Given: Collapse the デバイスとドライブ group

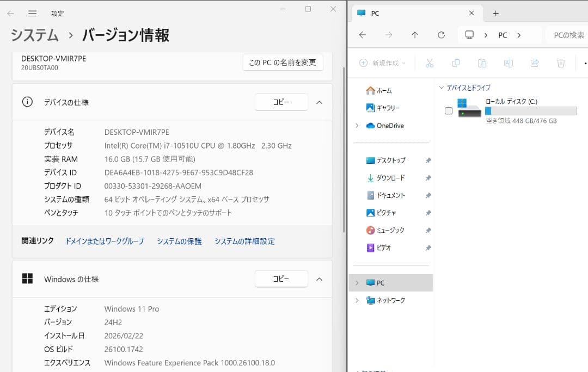Looking at the screenshot, I should click(442, 88).
